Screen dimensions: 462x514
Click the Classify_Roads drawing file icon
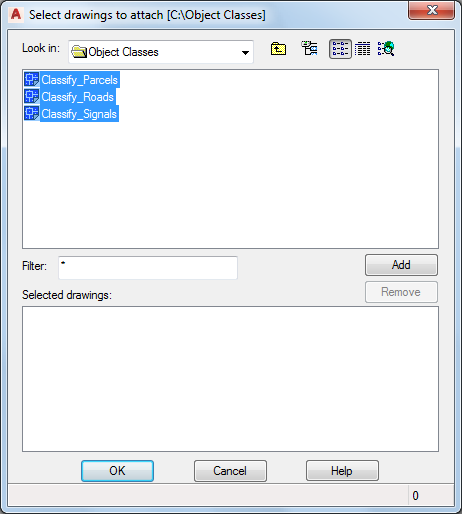32,96
